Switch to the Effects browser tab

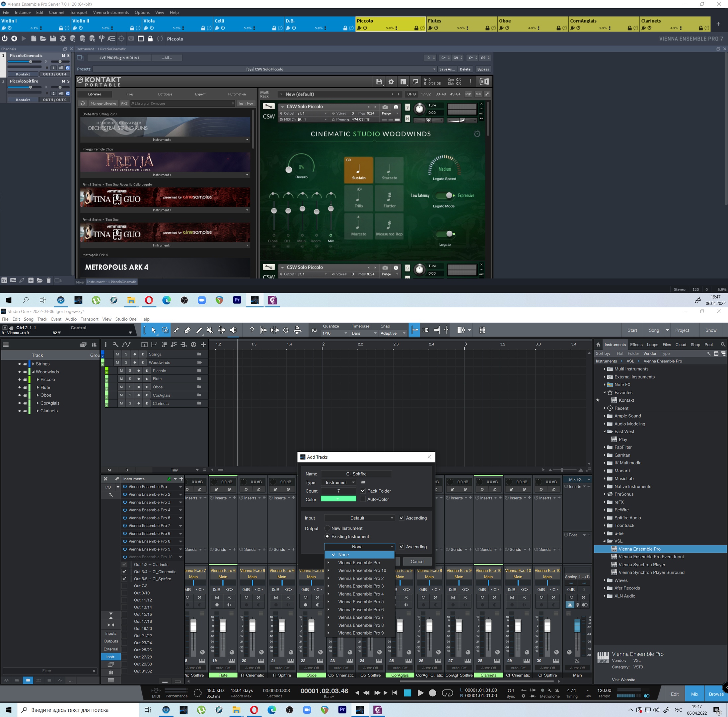636,345
